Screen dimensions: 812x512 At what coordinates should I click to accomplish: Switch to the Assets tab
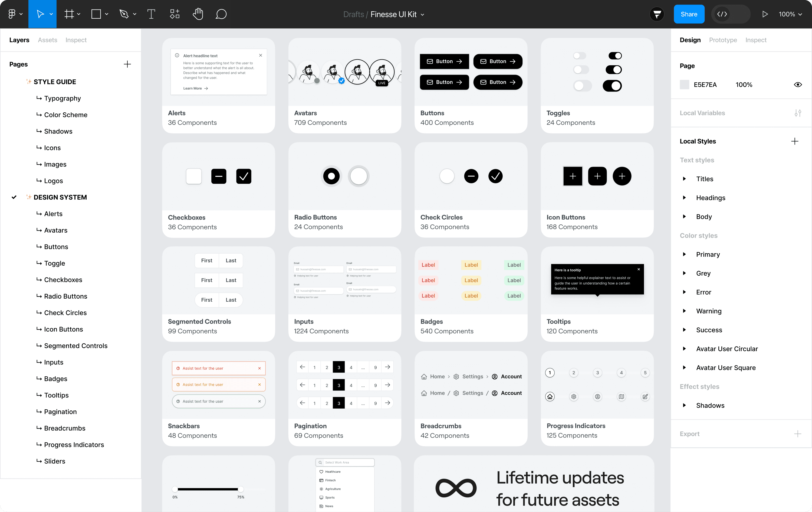coord(48,40)
